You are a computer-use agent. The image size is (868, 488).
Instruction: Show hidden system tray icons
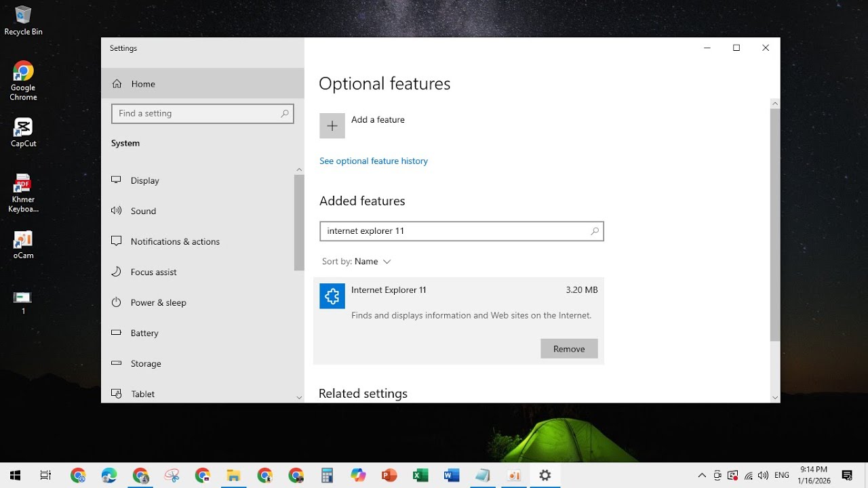tap(702, 475)
